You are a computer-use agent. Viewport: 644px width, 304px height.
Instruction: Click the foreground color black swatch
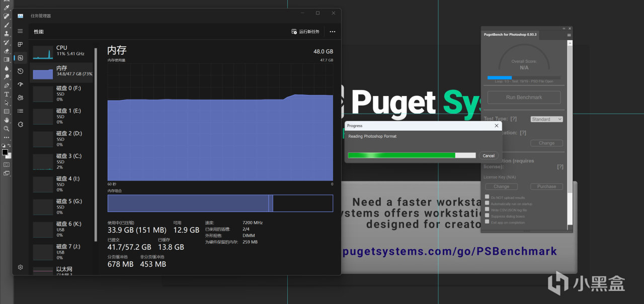click(5, 152)
